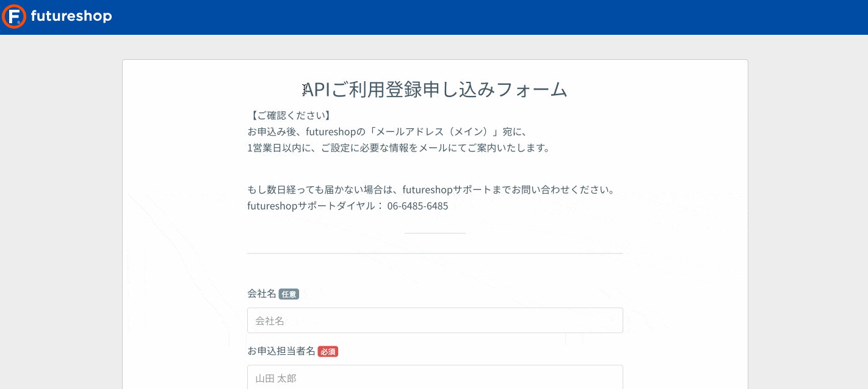The width and height of the screenshot is (868, 389).
Task: Click the 必須 badge next to お申込担当者名
Action: coord(328,351)
